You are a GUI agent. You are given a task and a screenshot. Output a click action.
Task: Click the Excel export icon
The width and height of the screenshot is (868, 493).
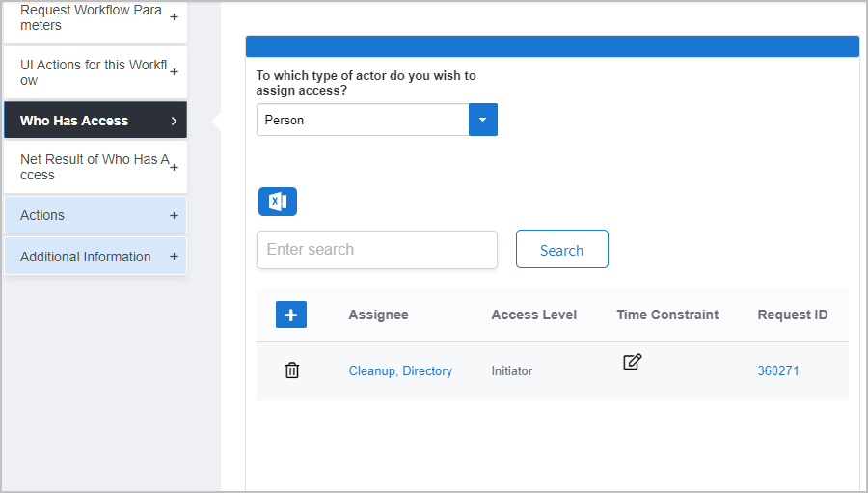278,202
